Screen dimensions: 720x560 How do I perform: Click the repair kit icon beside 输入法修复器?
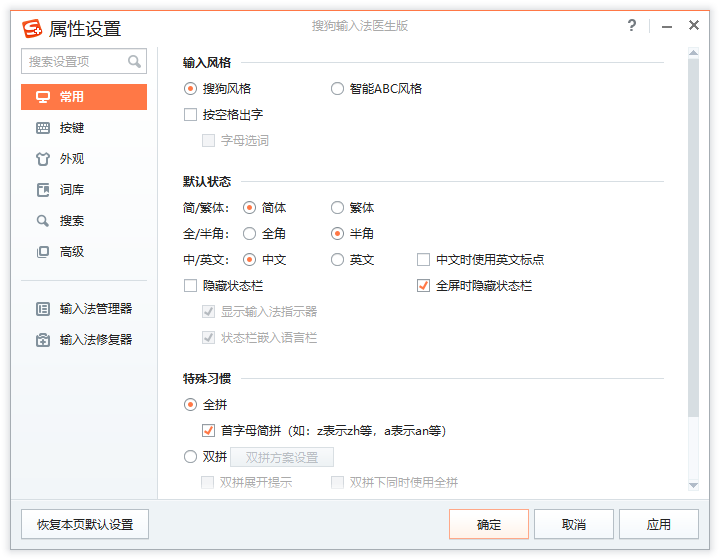(43, 340)
